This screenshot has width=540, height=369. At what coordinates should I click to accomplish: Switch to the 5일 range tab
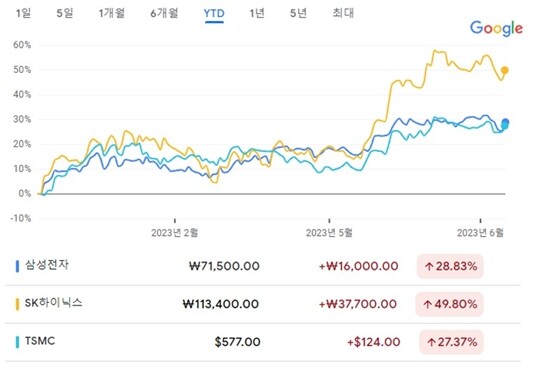pyautogui.click(x=64, y=13)
